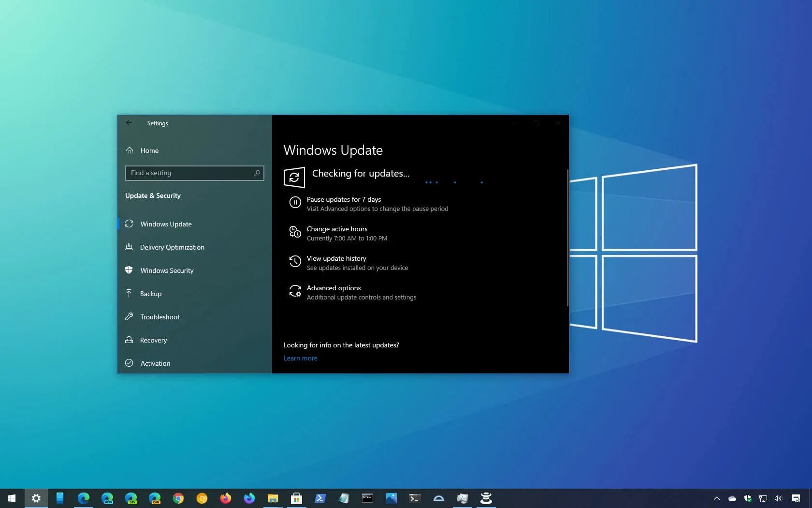Focus the Find a setting search box
This screenshot has width=812, height=508.
[194, 173]
